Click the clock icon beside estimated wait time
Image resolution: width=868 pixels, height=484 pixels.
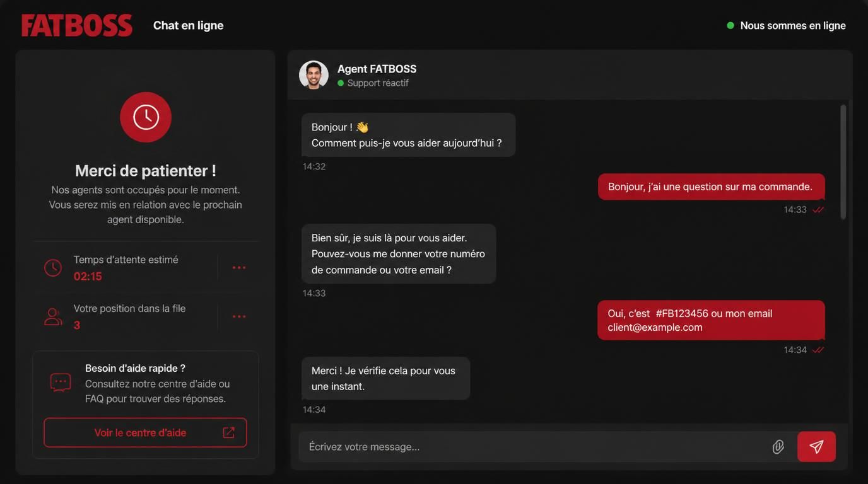coord(53,268)
